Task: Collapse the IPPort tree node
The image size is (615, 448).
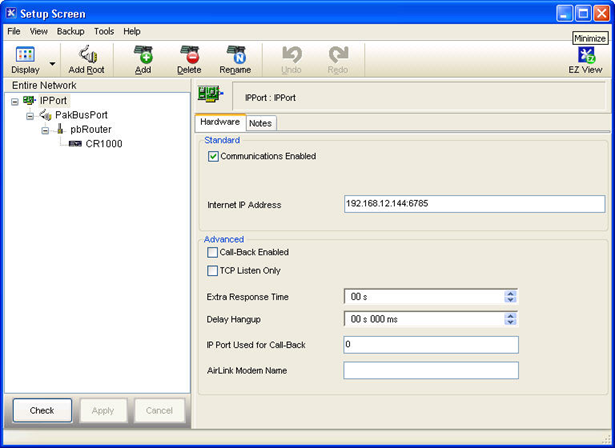Action: tap(15, 101)
